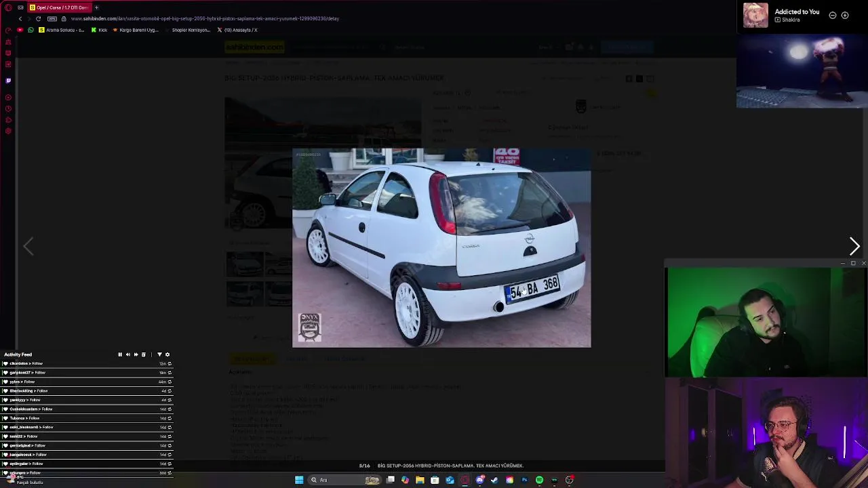Viewport: 868px width, 488px height.
Task: Replay the 44m follow alert
Action: 170,382
